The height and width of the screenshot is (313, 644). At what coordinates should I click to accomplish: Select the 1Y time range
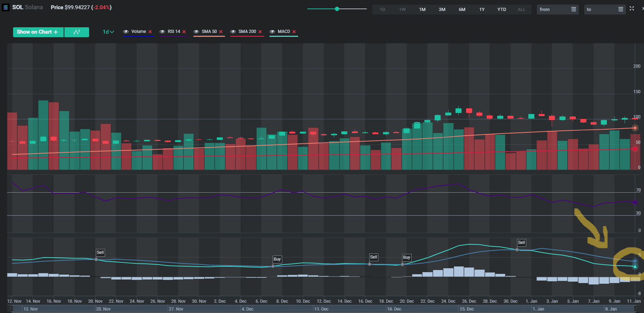tap(482, 10)
